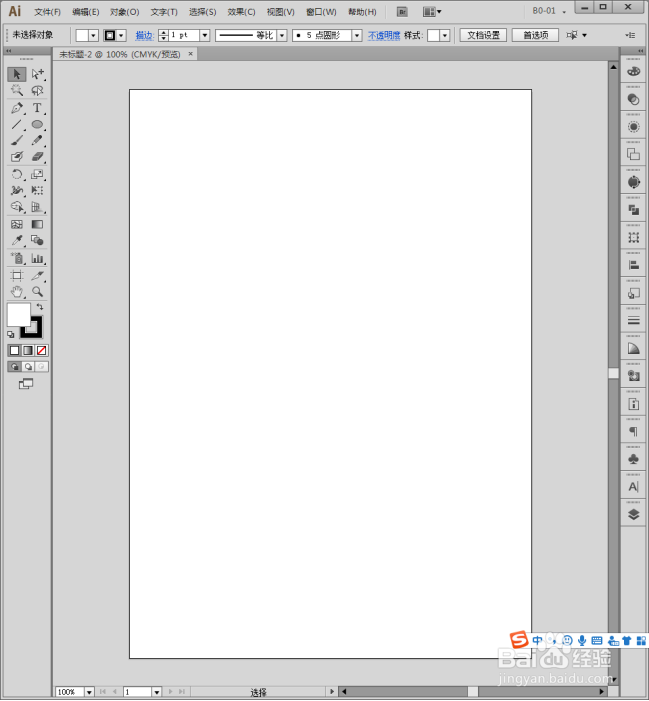Screen dimensions: 649x701
Task: Select the Ellipse tool
Action: click(x=38, y=125)
